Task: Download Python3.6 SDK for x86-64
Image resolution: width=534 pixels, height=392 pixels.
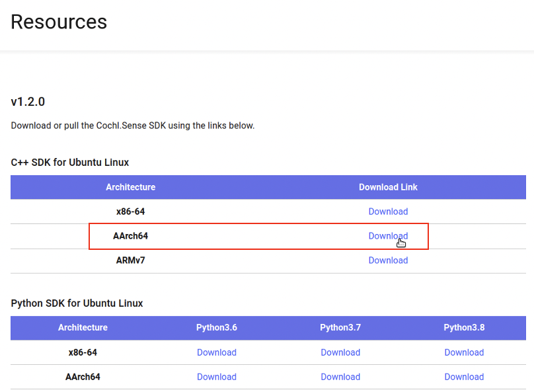Action: pos(217,352)
